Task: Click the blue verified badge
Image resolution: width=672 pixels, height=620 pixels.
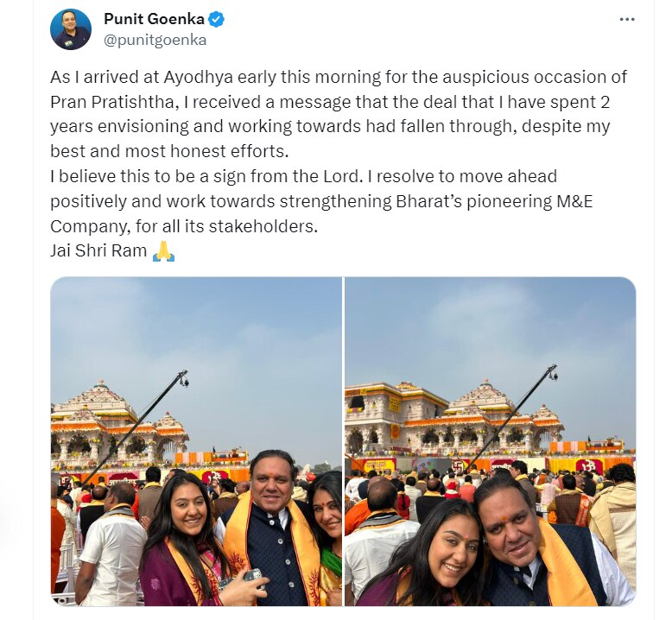Action: 216,20
